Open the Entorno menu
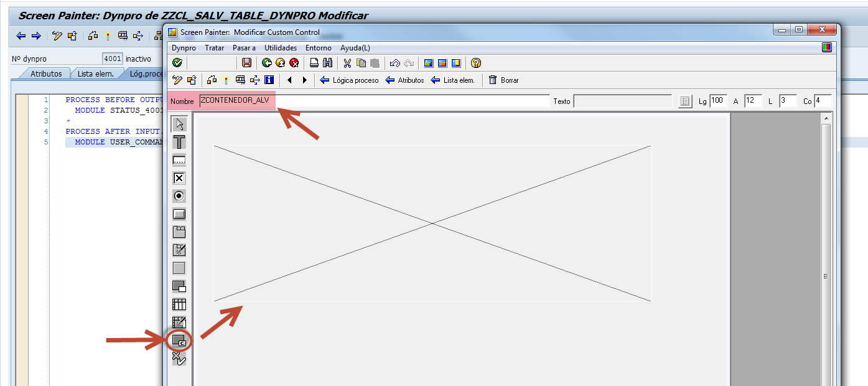Screen dimensions: 868x386 pyautogui.click(x=319, y=48)
